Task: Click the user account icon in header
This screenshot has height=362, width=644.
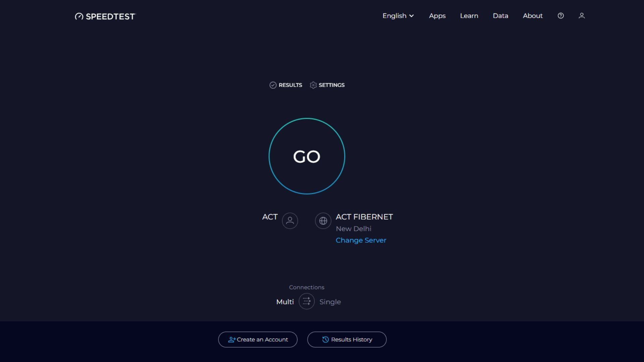Action: [x=582, y=16]
